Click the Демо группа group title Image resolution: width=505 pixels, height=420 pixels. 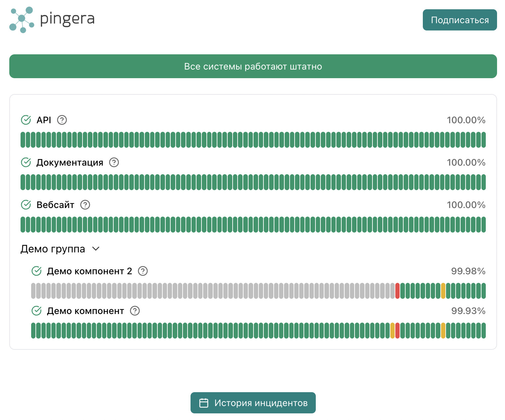click(x=53, y=249)
